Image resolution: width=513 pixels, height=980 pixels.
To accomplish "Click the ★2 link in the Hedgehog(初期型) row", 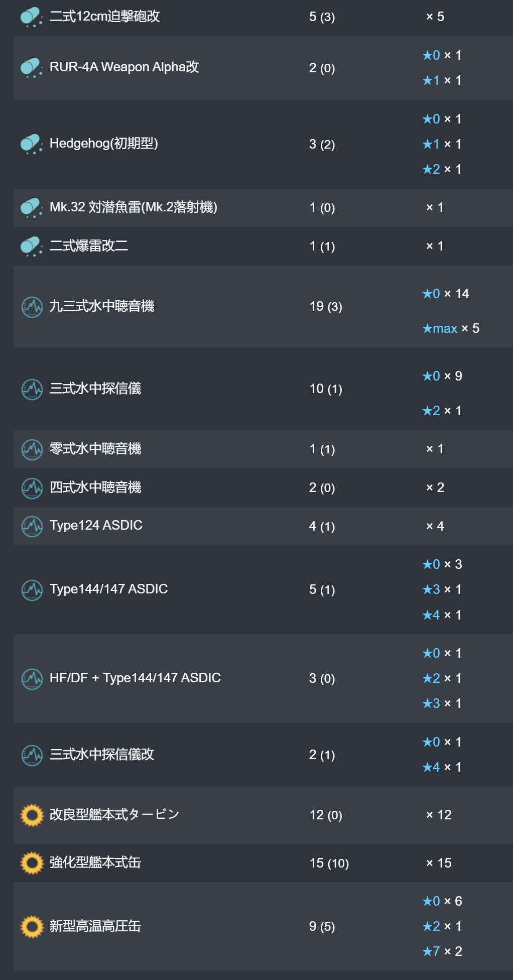I will pyautogui.click(x=431, y=169).
